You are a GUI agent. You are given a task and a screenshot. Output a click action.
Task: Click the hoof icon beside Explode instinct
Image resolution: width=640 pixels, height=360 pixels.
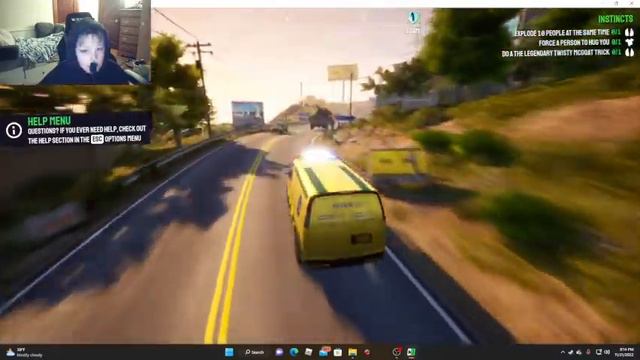point(629,32)
